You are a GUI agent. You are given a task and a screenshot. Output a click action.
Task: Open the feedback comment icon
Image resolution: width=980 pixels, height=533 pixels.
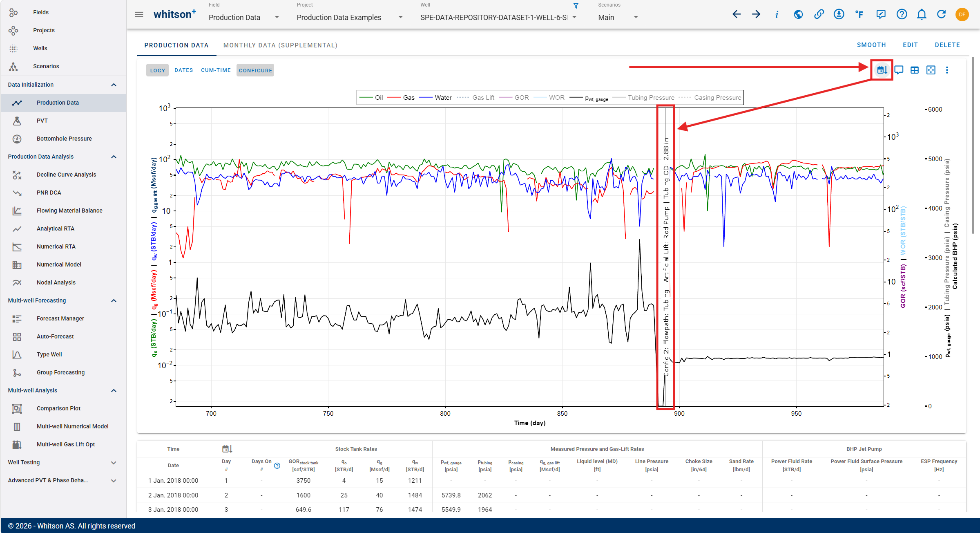pyautogui.click(x=881, y=15)
